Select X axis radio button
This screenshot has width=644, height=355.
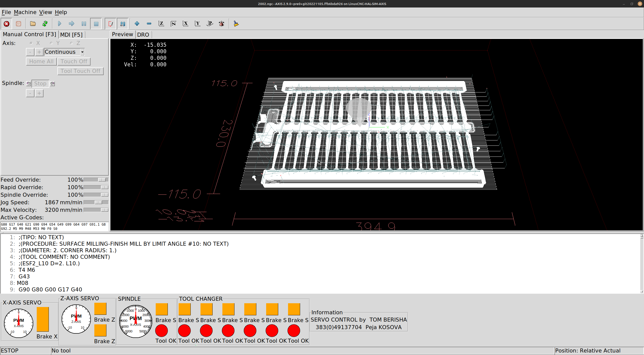pyautogui.click(x=31, y=43)
